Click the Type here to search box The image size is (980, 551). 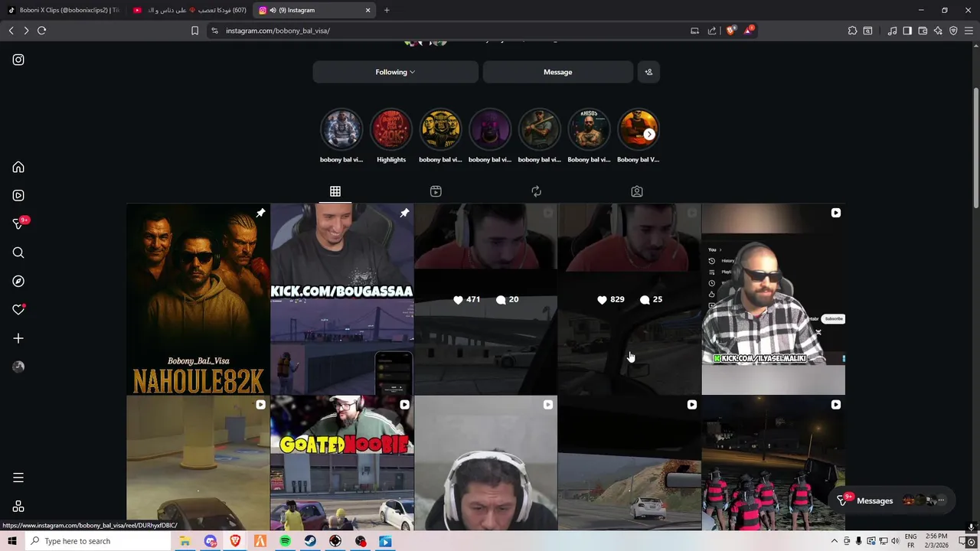click(96, 541)
